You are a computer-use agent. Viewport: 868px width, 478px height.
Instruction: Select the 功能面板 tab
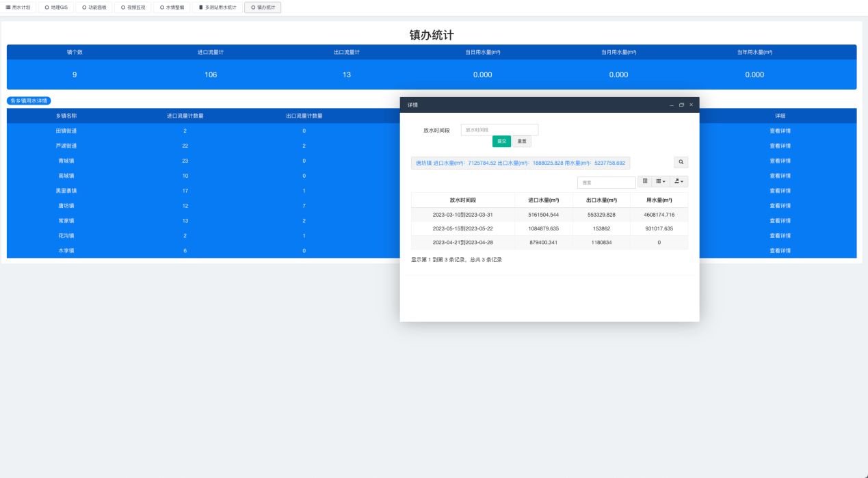pyautogui.click(x=94, y=8)
